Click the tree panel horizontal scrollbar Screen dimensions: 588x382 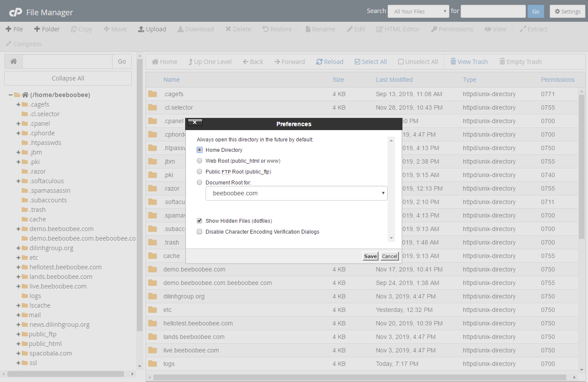66,374
